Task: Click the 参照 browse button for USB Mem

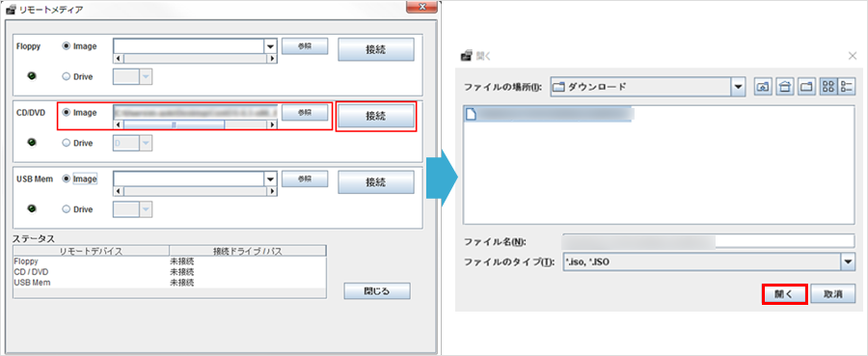Action: pyautogui.click(x=305, y=178)
